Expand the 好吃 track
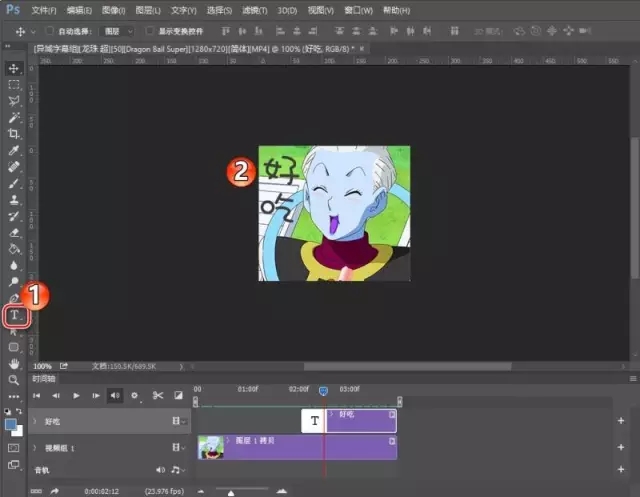This screenshot has width=640, height=497. [x=35, y=421]
